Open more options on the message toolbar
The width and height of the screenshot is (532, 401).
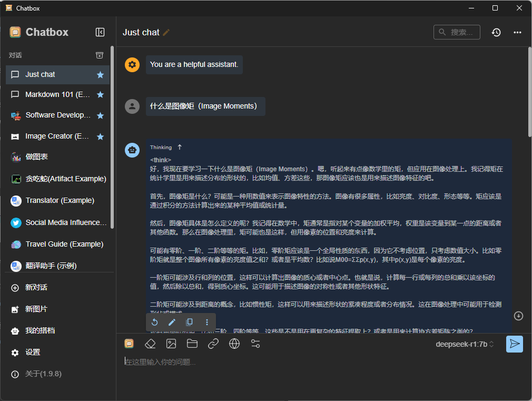pos(207,322)
